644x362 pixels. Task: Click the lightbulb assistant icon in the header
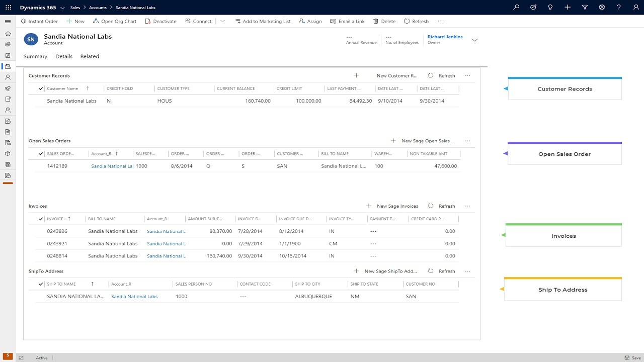coord(550,7)
